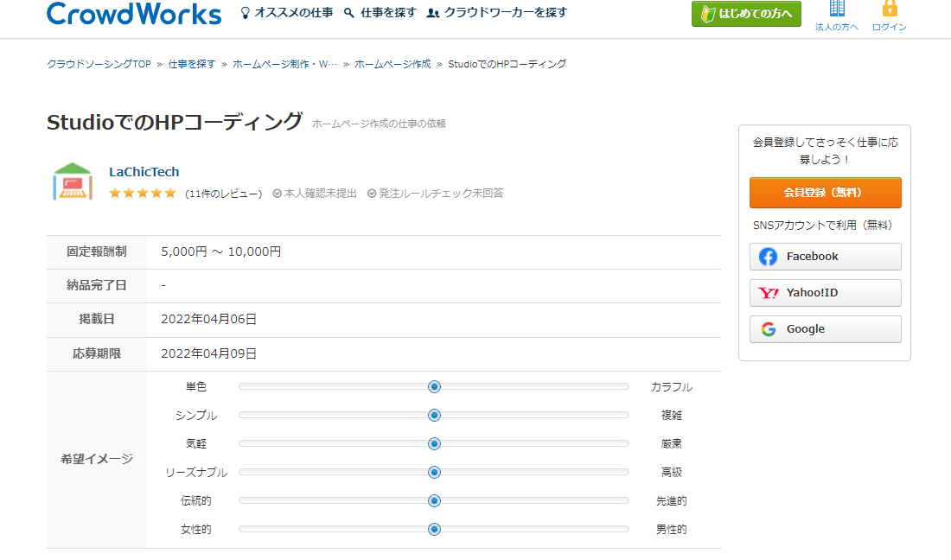
Task: Click the five-star rating icons
Action: click(143, 194)
